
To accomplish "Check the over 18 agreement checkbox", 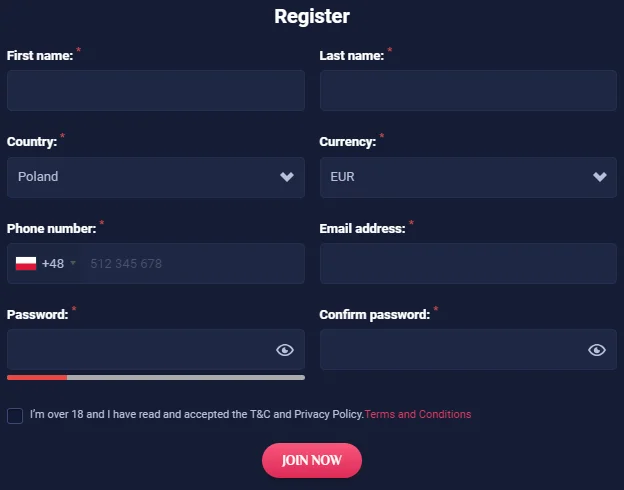I will [x=15, y=415].
